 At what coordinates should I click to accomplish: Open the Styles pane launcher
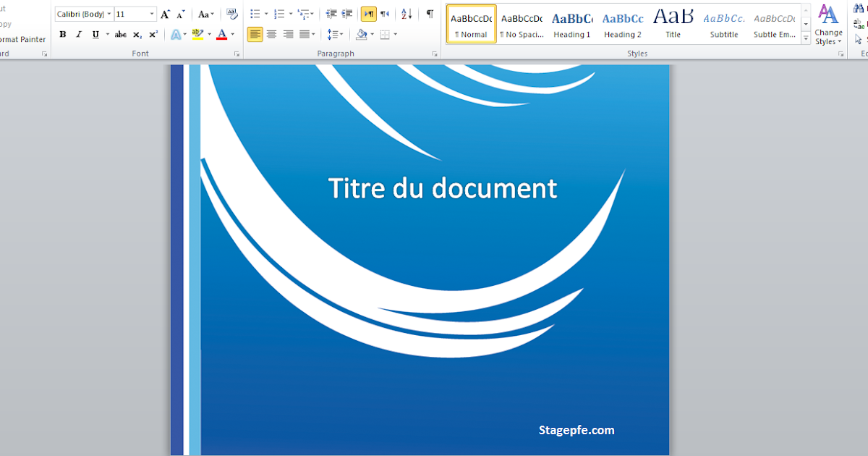click(841, 54)
